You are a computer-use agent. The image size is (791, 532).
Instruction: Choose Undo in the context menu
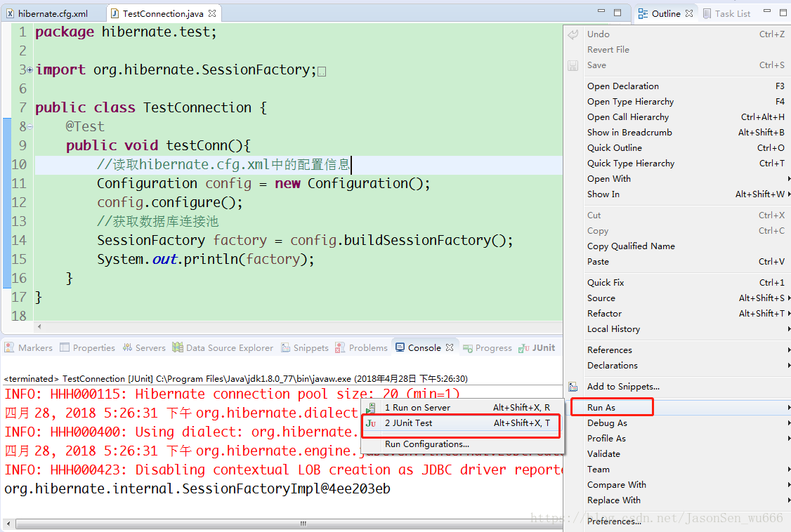click(x=676, y=34)
